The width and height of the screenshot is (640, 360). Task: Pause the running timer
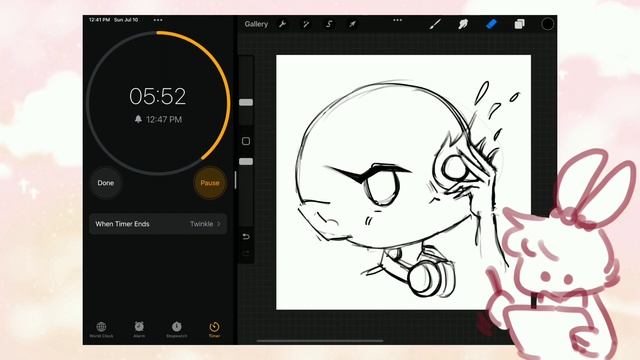(210, 183)
